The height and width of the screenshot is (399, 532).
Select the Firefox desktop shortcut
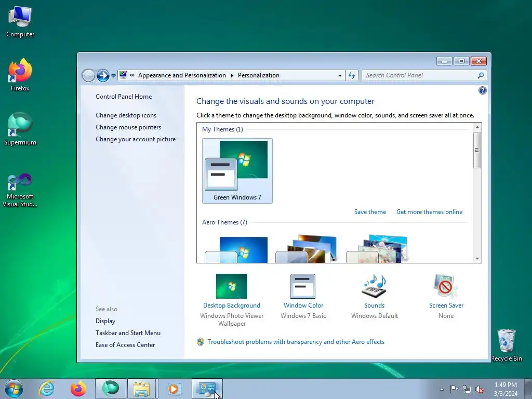(20, 75)
